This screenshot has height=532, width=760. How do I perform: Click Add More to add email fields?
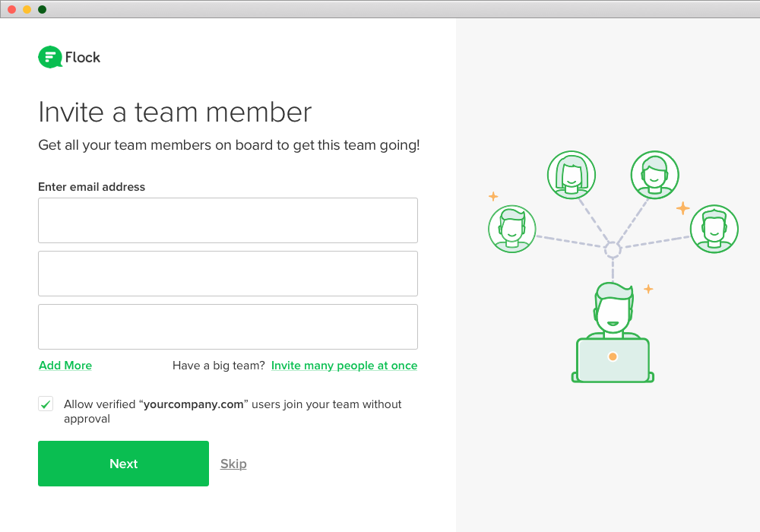pyautogui.click(x=65, y=366)
